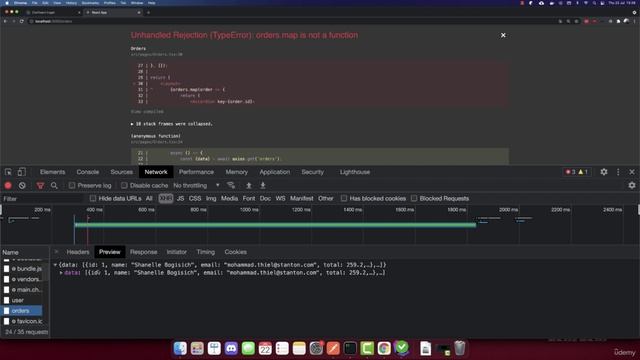The height and width of the screenshot is (360, 640).
Task: Click the green request bar in timeline
Action: [x=275, y=225]
